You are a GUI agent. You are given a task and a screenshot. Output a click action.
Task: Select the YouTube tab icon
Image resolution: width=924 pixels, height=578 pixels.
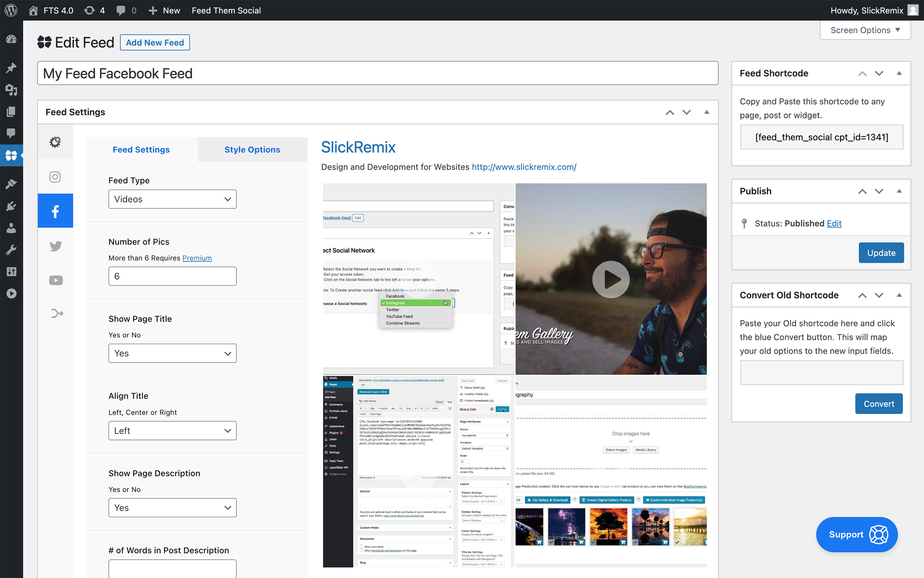point(55,280)
